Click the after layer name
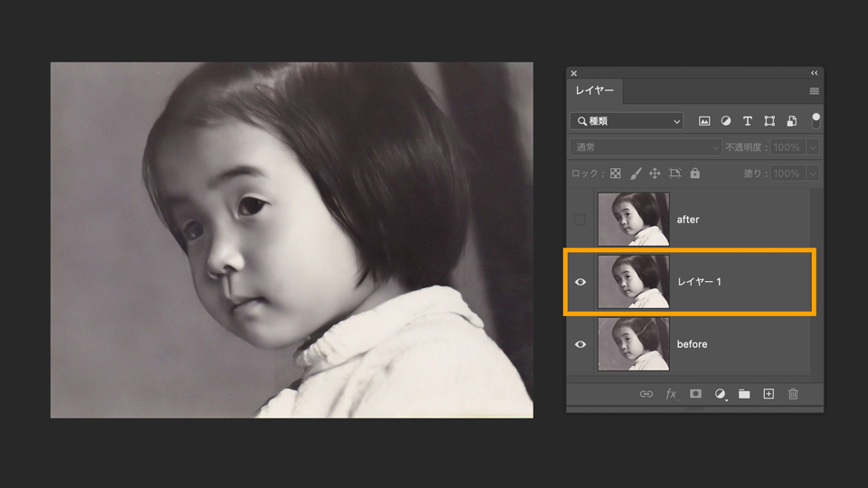868x488 pixels. pyautogui.click(x=688, y=220)
